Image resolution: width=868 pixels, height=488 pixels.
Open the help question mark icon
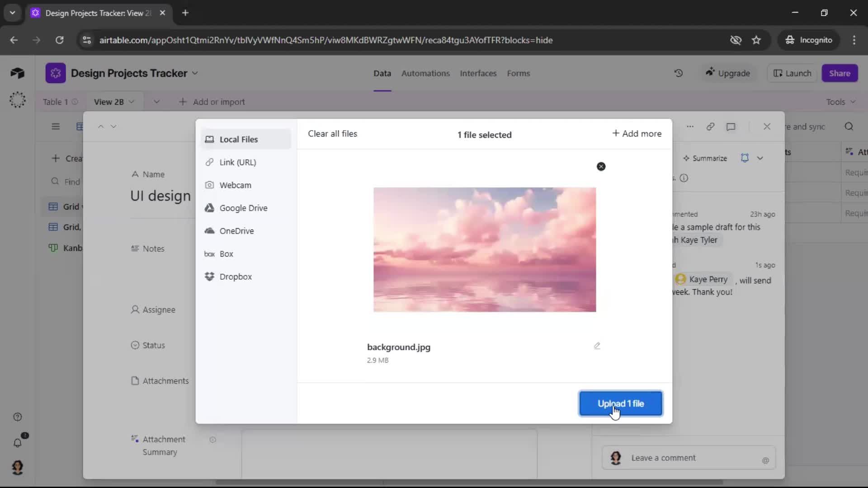[17, 417]
